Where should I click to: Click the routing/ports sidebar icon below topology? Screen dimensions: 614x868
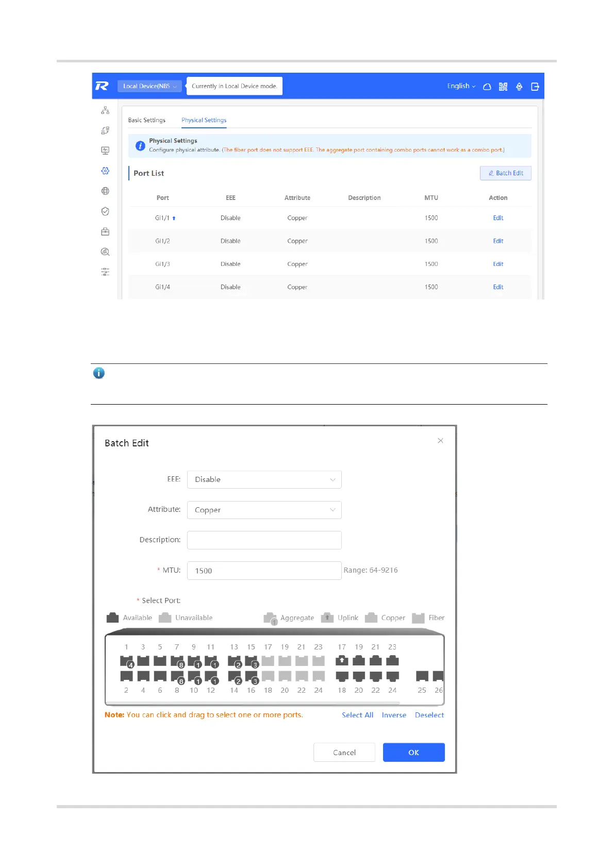pos(105,130)
